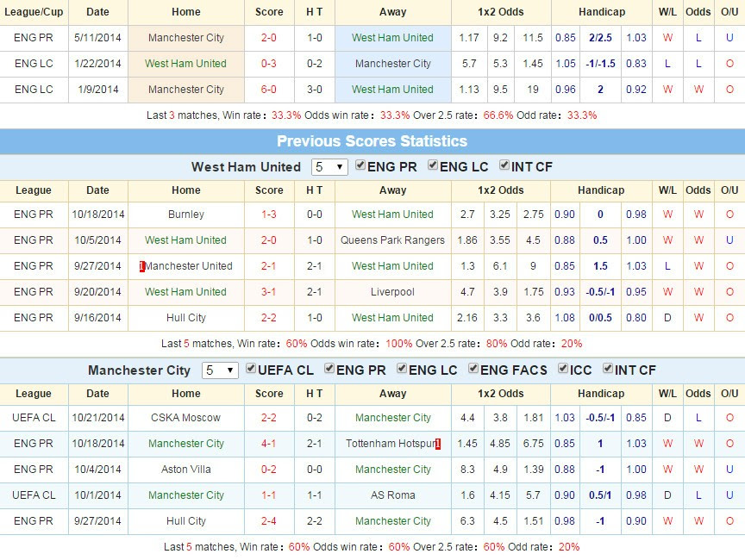Click 2-4 score on 9/27/2014 Hull City row
Screen dimensions: 745x560
[268, 521]
